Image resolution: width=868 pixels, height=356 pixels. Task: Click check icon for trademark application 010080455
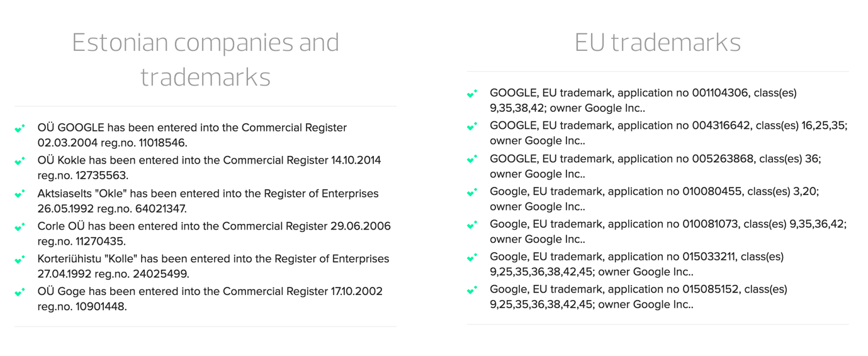tap(472, 192)
